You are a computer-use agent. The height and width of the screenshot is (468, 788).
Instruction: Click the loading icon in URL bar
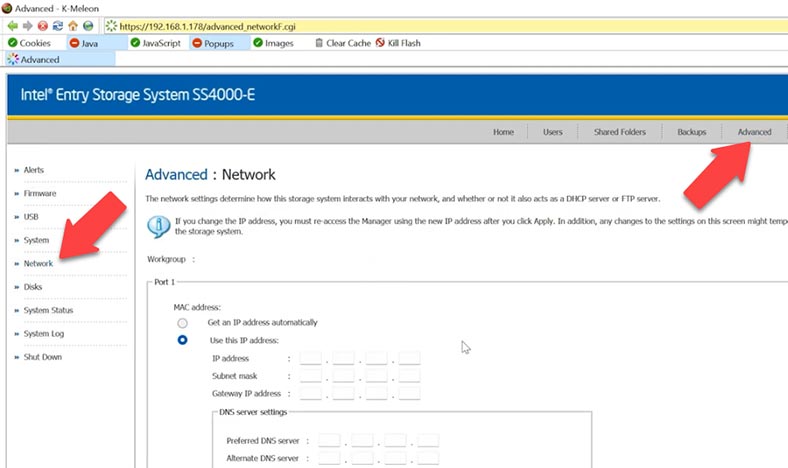pos(112,26)
